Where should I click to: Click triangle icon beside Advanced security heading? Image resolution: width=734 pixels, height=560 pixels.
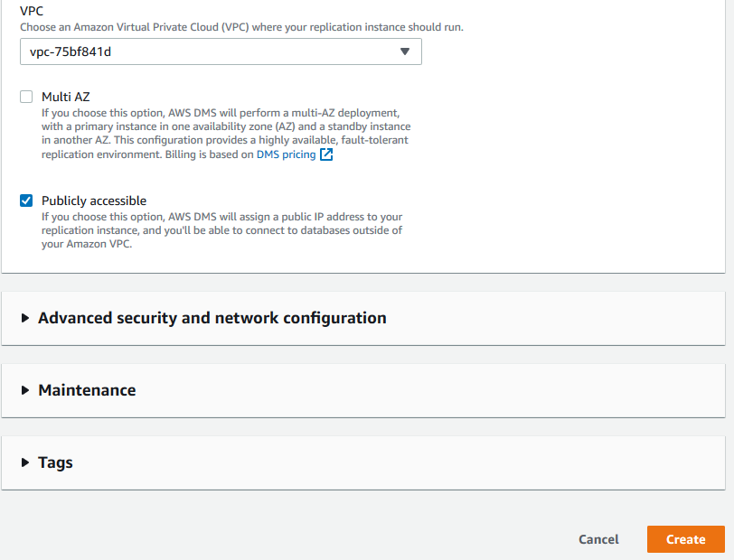click(25, 318)
